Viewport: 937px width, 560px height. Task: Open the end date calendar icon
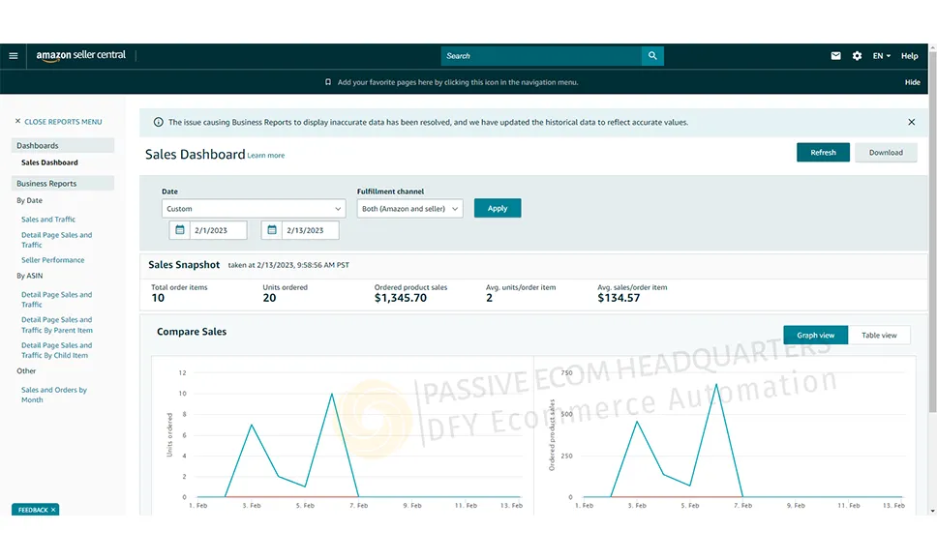271,230
